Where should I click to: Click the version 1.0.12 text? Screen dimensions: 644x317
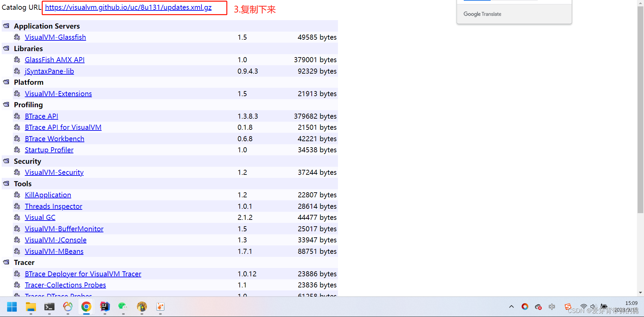pos(247,274)
